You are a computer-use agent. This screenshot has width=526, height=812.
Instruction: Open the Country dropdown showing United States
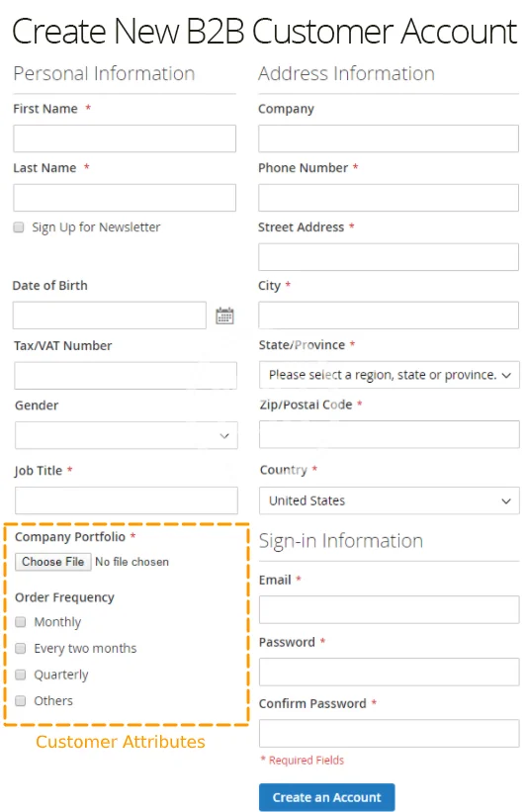[x=390, y=500]
